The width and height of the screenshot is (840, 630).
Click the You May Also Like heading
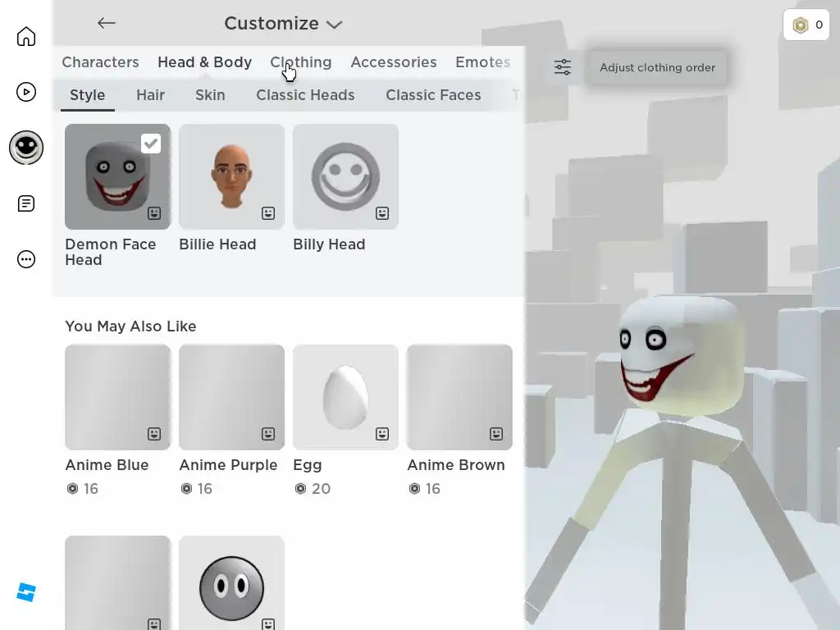click(130, 326)
